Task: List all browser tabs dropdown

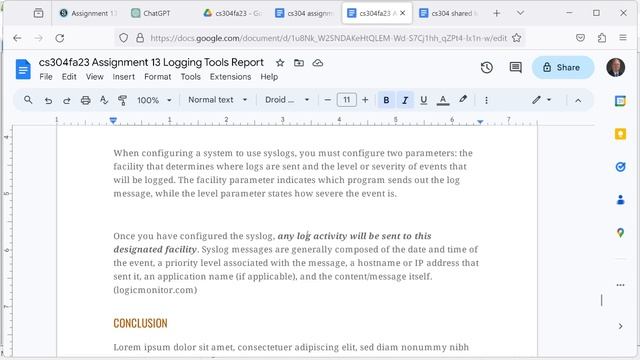Action: click(x=520, y=13)
